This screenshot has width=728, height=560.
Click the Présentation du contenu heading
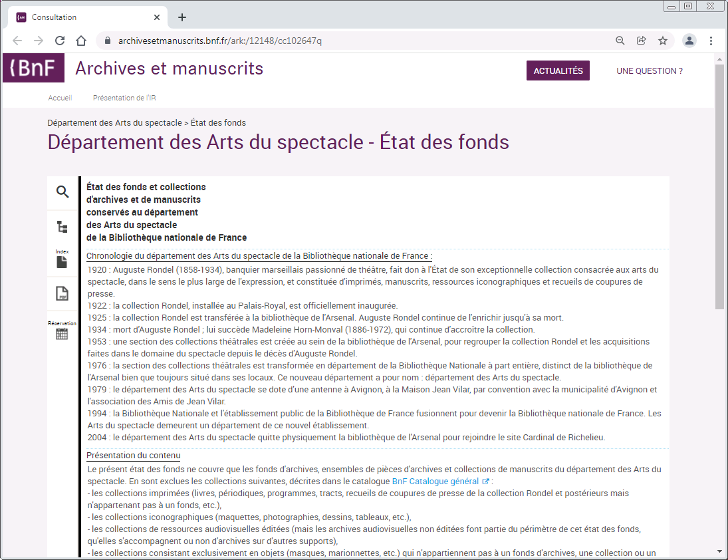point(133,456)
